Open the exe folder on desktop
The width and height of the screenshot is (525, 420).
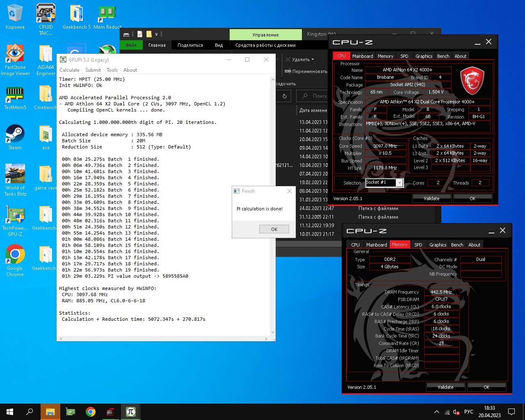46,137
